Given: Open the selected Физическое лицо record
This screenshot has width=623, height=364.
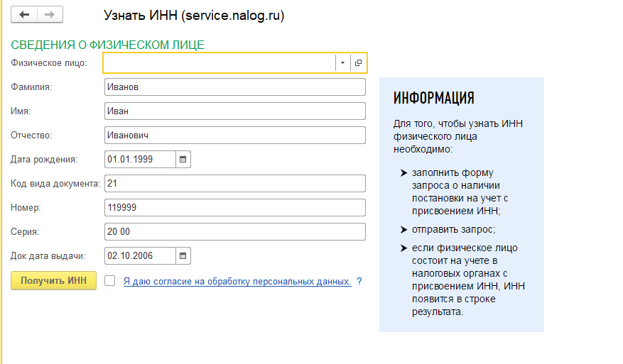Looking at the screenshot, I should click(x=358, y=63).
